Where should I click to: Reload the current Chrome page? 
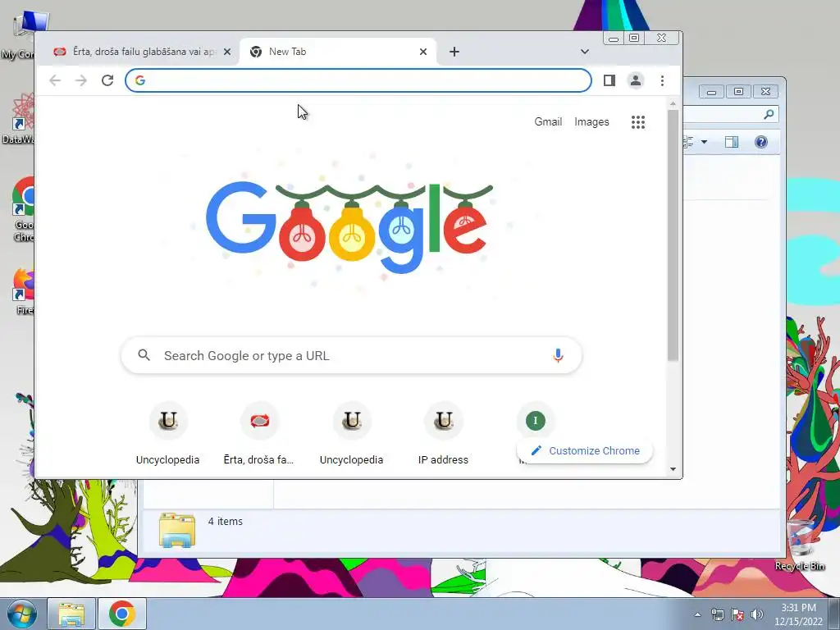[107, 80]
